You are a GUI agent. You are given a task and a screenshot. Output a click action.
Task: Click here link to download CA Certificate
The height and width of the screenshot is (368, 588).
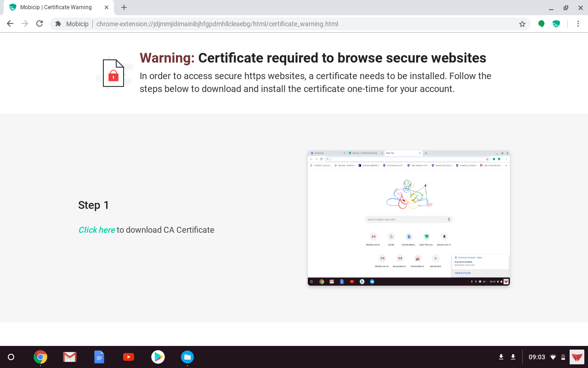(x=96, y=230)
